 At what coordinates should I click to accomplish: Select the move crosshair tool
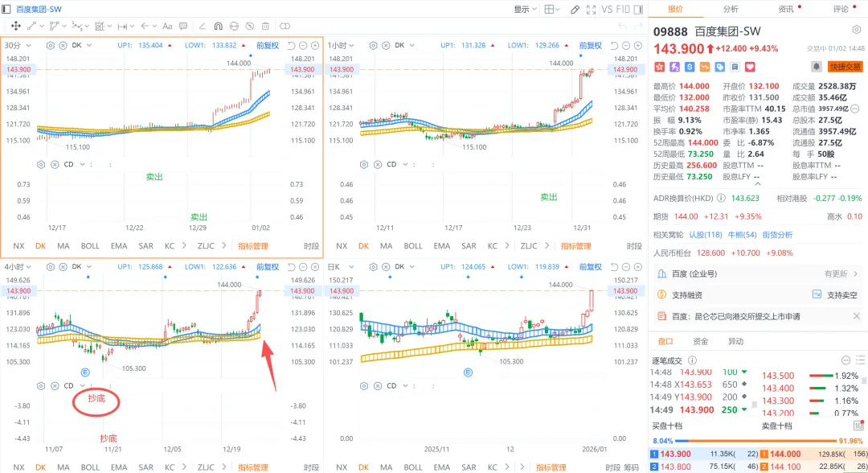(15, 26)
